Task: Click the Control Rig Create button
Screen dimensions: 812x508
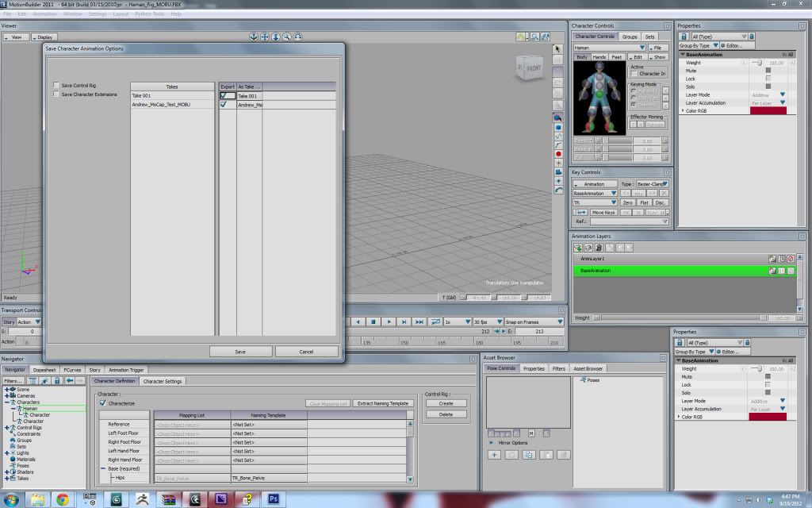Action: [446, 403]
